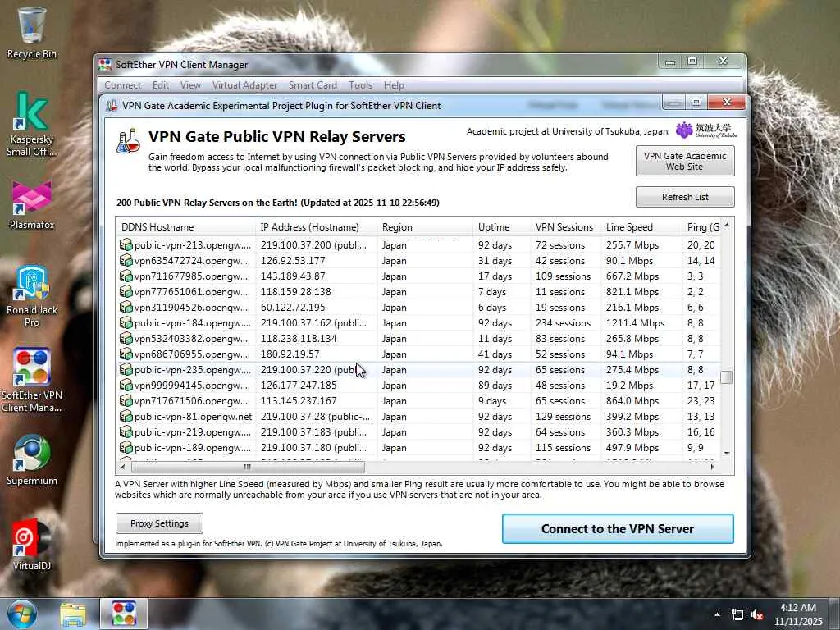Click the server icon of vpn532403382 row
Screen dimensions: 840x630
tap(126, 338)
